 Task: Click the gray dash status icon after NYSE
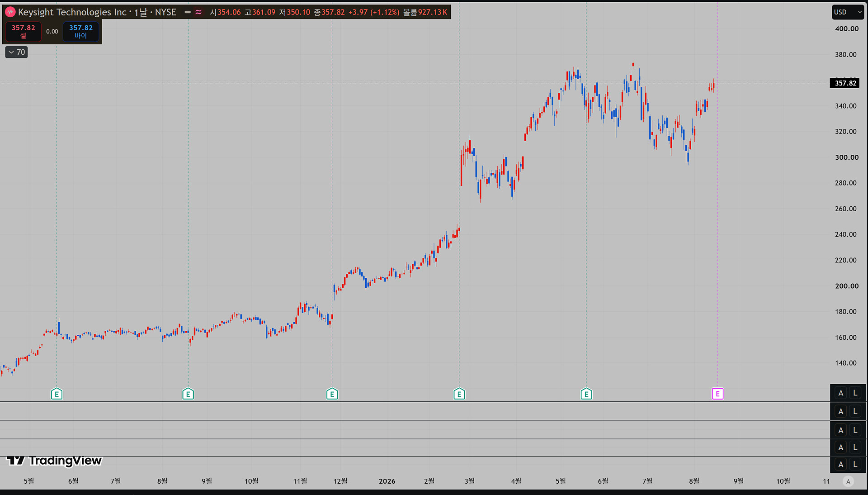(x=188, y=12)
